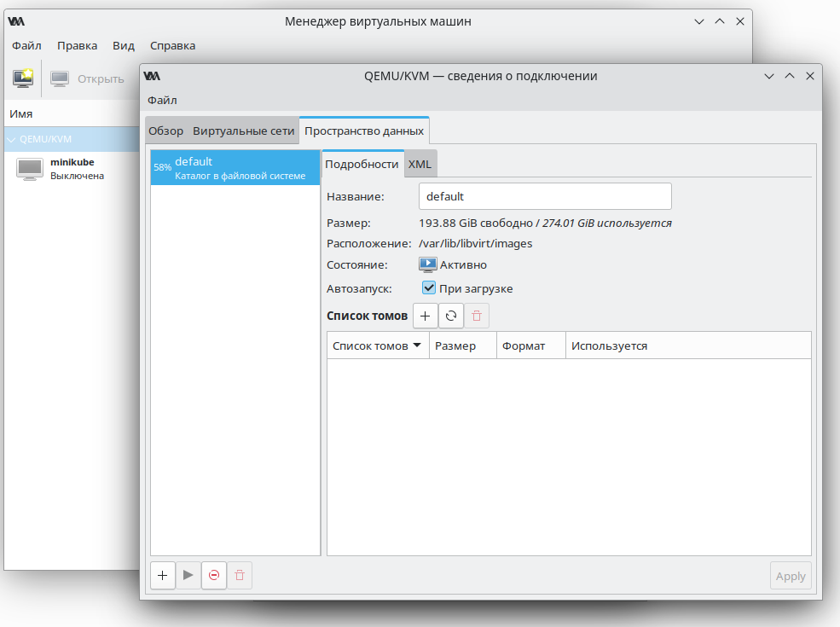Click the delete volume trash icon

coord(477,316)
